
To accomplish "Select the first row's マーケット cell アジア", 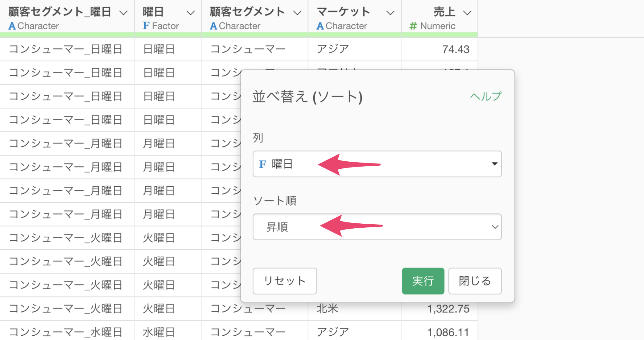I will [354, 49].
